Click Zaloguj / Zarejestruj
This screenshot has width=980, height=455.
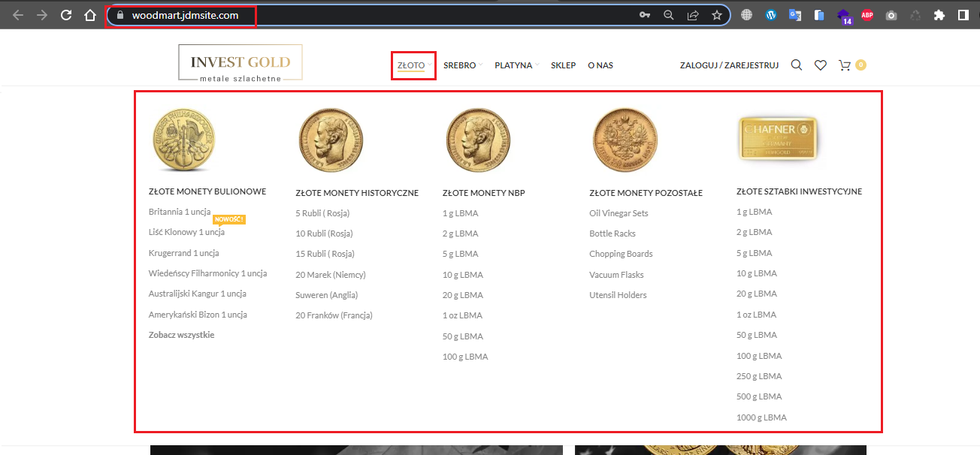(x=729, y=65)
